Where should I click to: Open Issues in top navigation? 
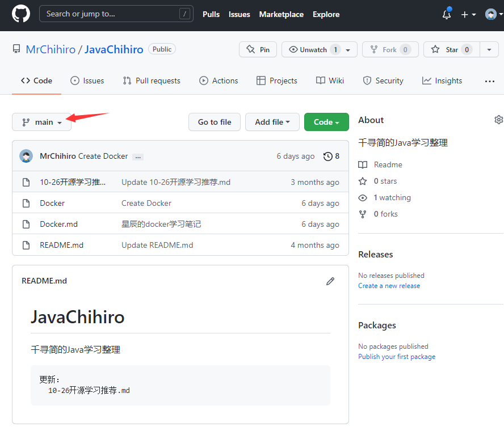click(x=239, y=14)
